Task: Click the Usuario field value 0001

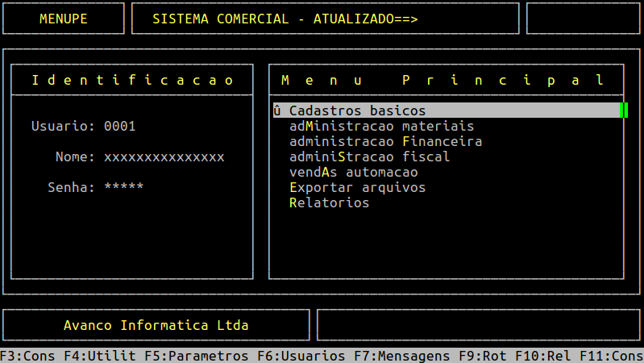Action: [x=119, y=126]
